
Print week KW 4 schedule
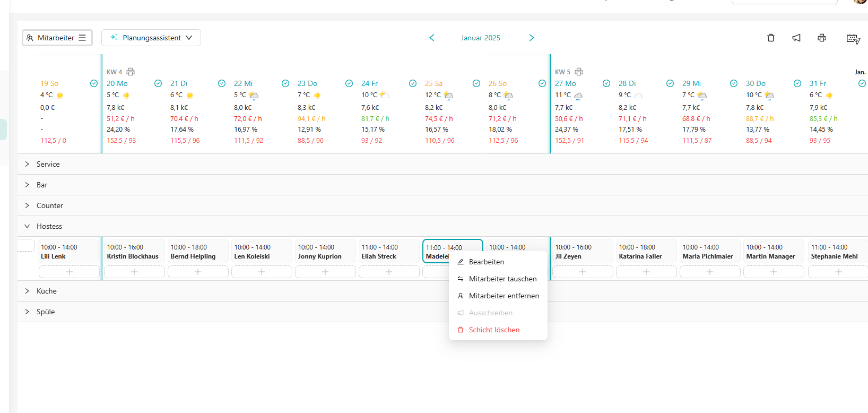(x=131, y=72)
